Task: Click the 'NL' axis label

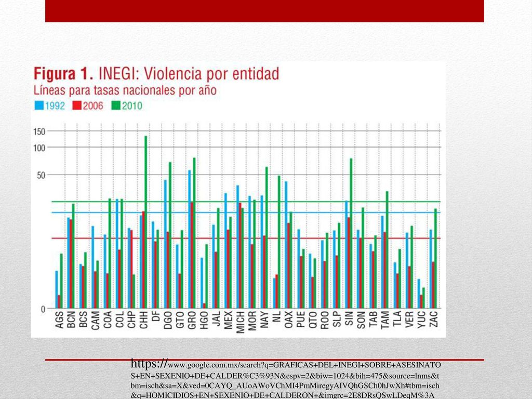Action: click(x=276, y=316)
